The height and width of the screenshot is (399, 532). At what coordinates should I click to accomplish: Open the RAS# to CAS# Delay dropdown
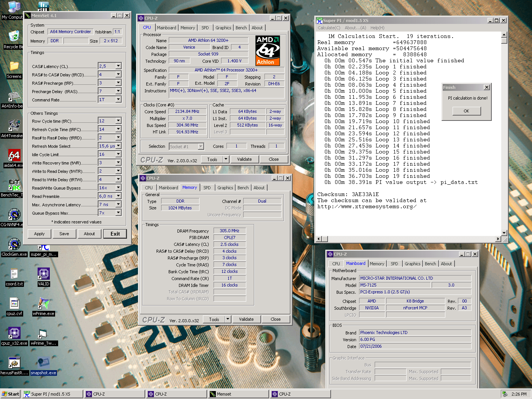pos(119,74)
